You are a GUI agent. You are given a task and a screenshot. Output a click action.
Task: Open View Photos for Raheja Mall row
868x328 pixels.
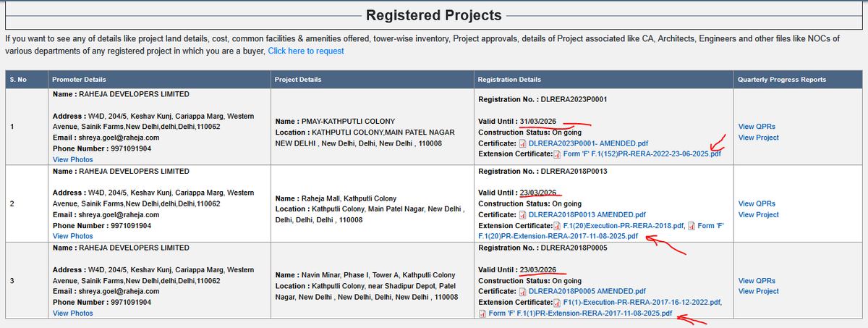[72, 236]
